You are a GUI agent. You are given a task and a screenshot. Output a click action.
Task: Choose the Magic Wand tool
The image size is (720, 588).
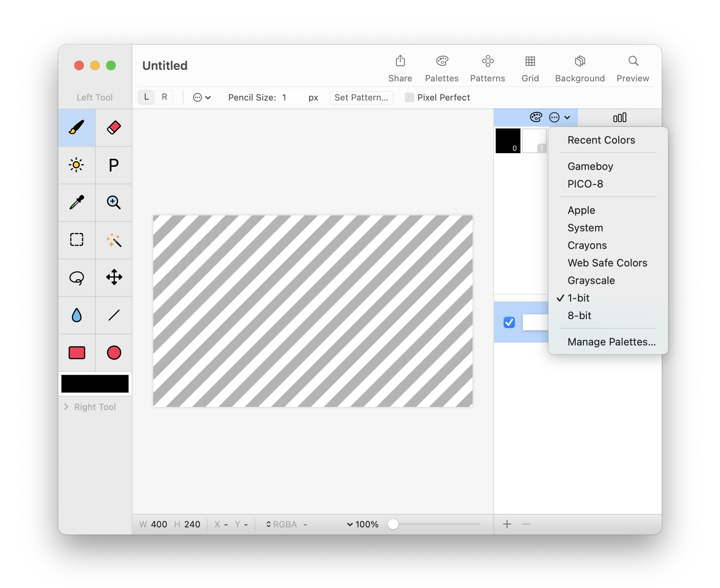(114, 240)
